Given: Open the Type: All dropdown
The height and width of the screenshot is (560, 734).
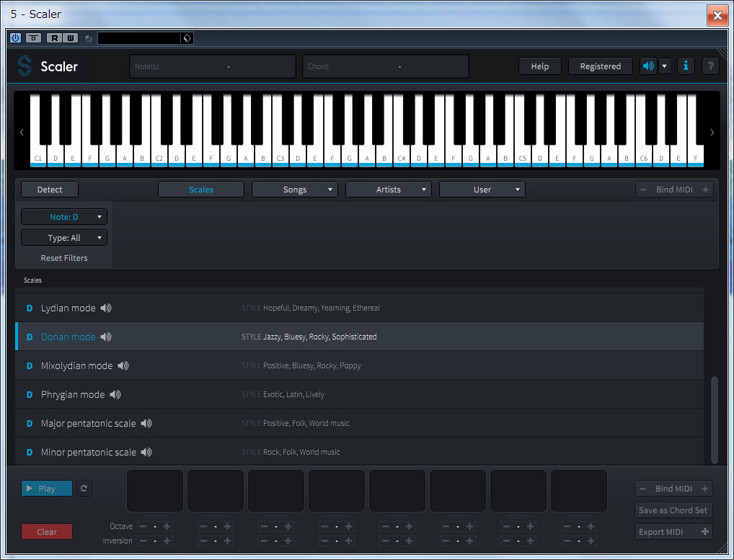Looking at the screenshot, I should click(x=64, y=238).
